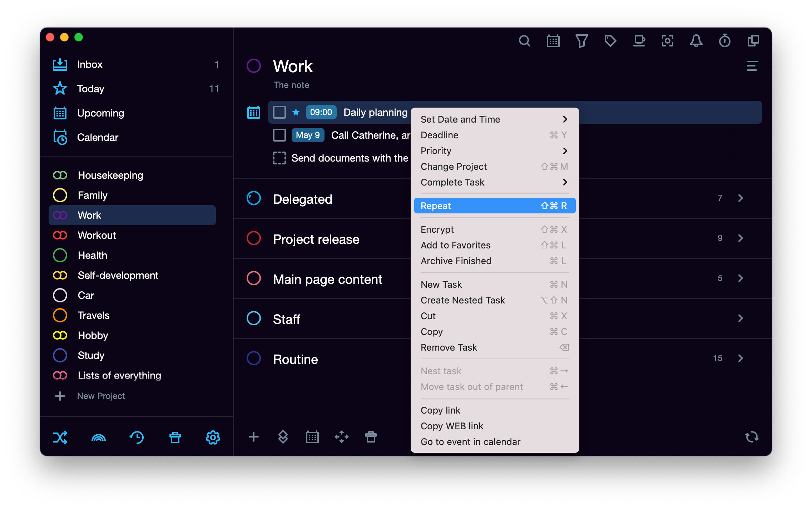Activate the focus target icon

pos(667,41)
